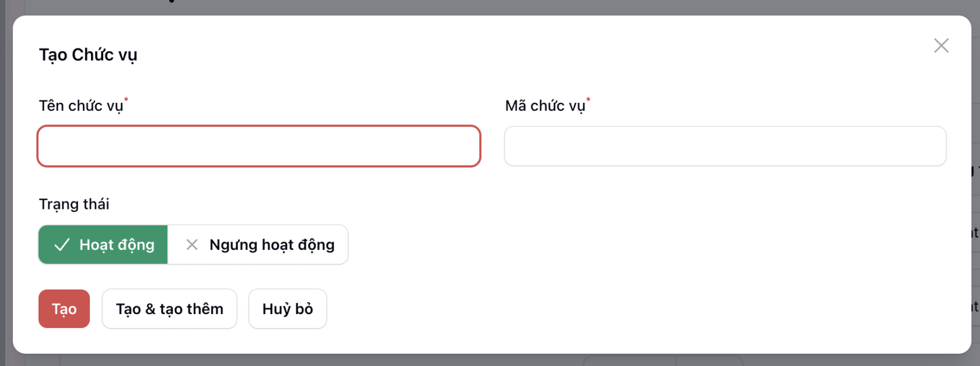The image size is (980, 366).
Task: Focus the Mã chức vụ input field
Action: (x=724, y=146)
